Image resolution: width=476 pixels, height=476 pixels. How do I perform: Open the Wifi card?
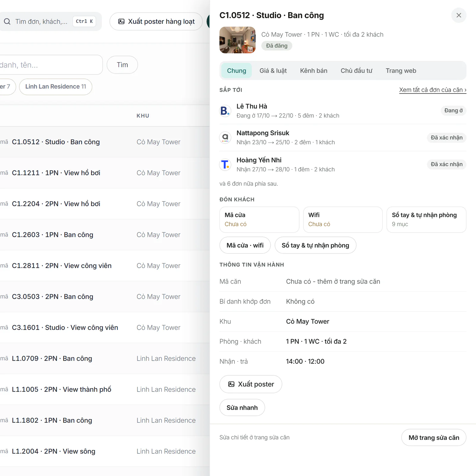coord(343,220)
